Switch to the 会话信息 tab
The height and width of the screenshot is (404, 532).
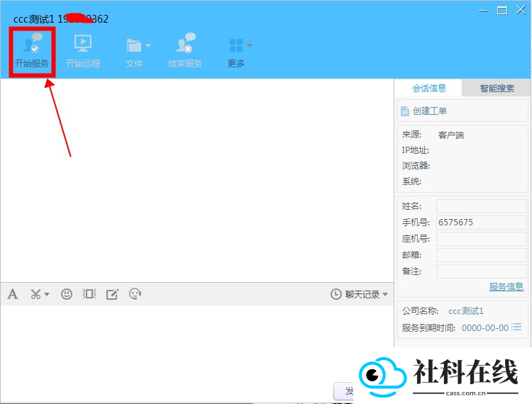(x=429, y=88)
